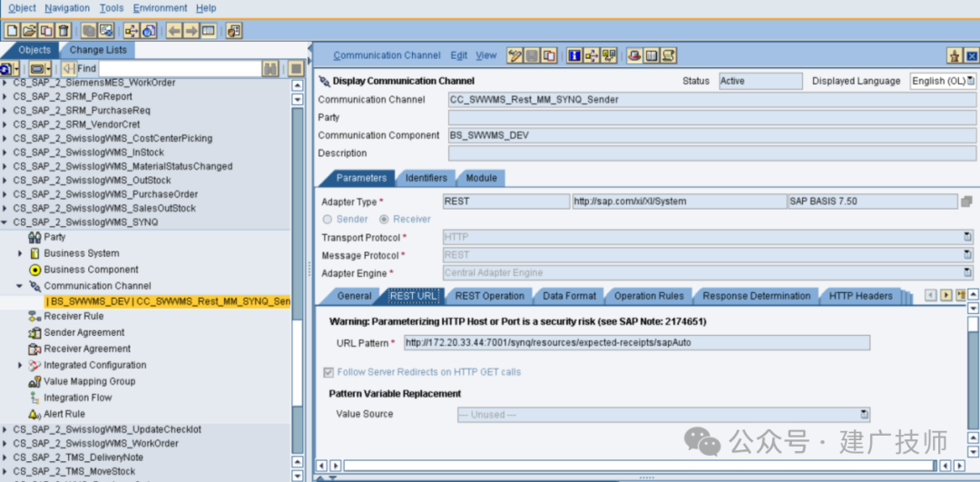This screenshot has width=980, height=482.
Task: Click the Copy object icon in main toolbar
Action: (46, 30)
